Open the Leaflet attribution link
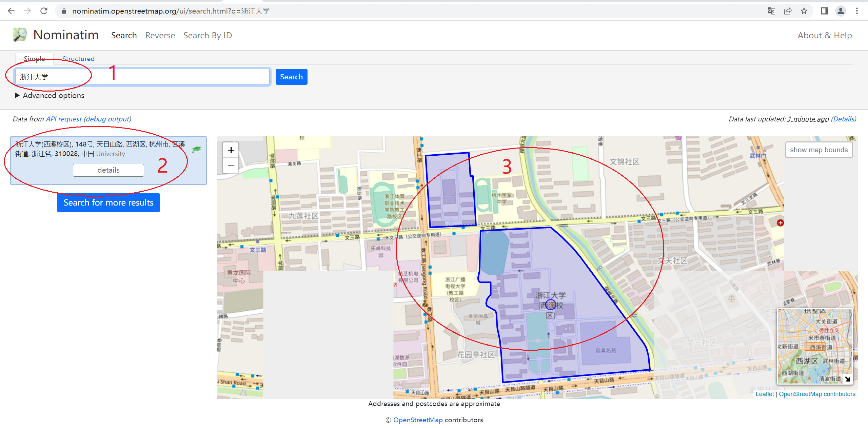Screen dimensions: 868x428 click(765, 394)
